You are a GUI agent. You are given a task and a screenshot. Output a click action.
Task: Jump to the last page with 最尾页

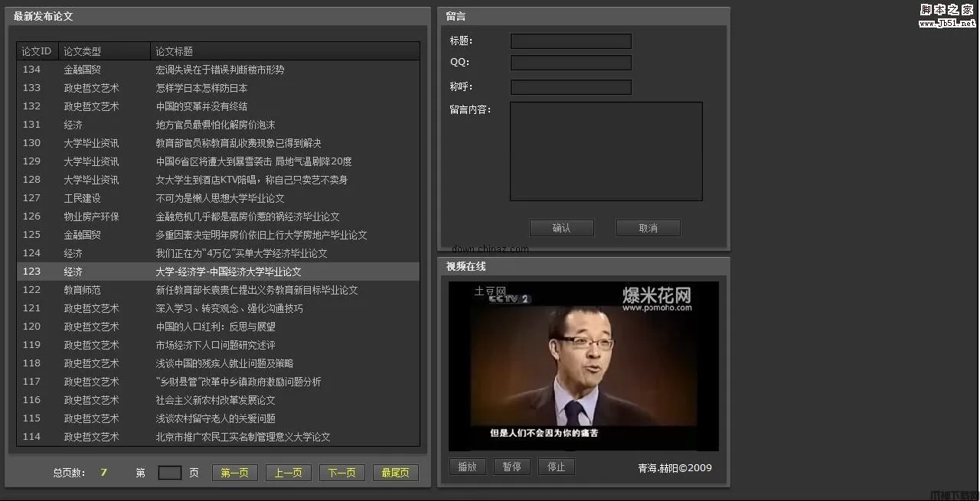point(395,472)
